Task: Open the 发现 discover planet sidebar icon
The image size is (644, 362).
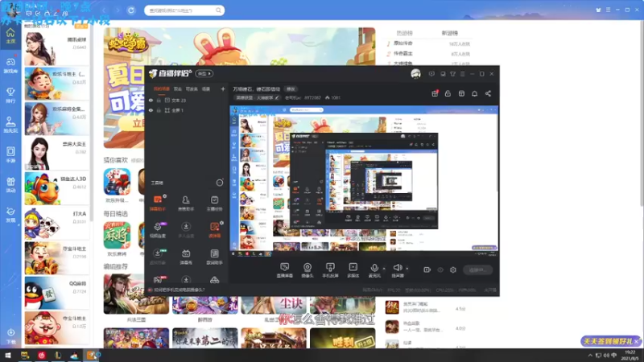Action: (10, 215)
